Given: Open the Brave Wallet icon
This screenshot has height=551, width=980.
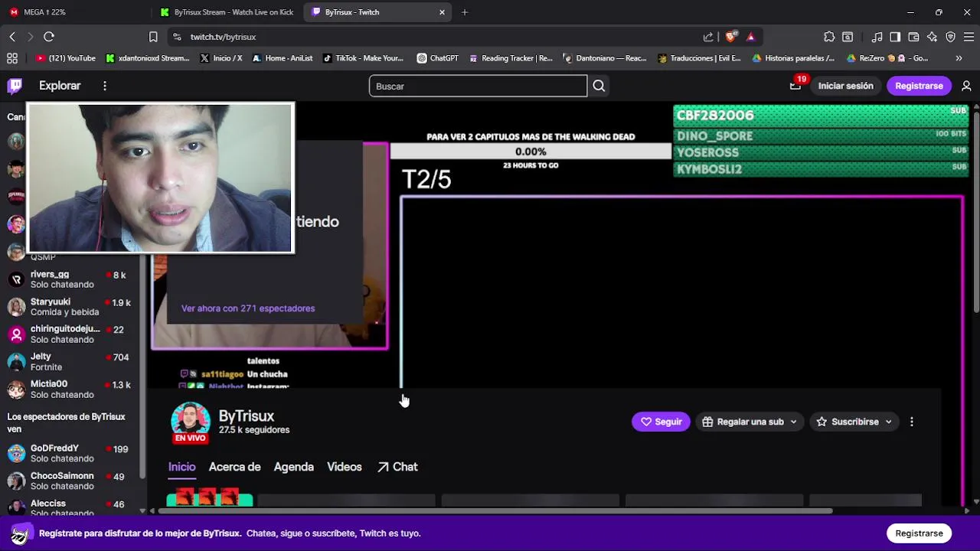Looking at the screenshot, I should [x=913, y=37].
